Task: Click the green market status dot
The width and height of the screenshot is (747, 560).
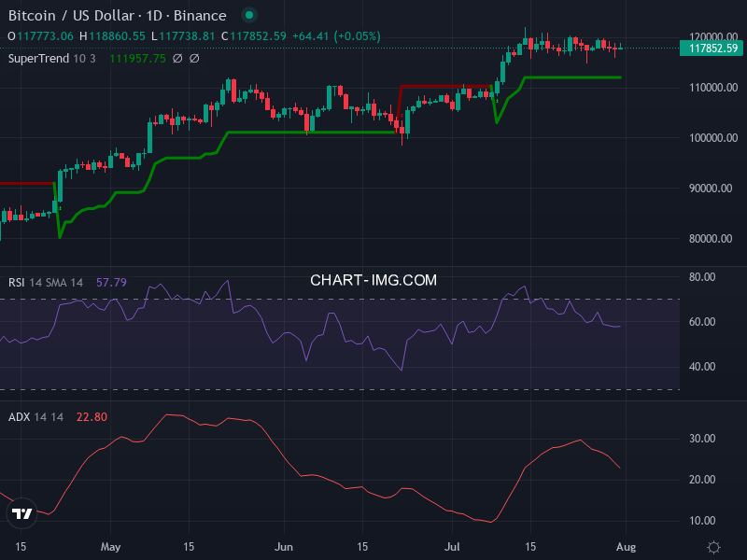Action: coord(248,15)
